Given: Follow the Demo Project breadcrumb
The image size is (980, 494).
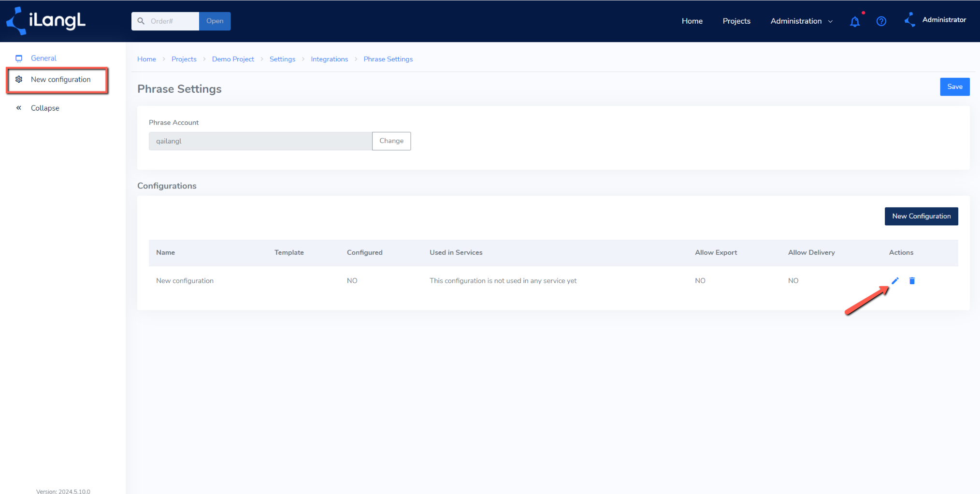Looking at the screenshot, I should (x=233, y=59).
